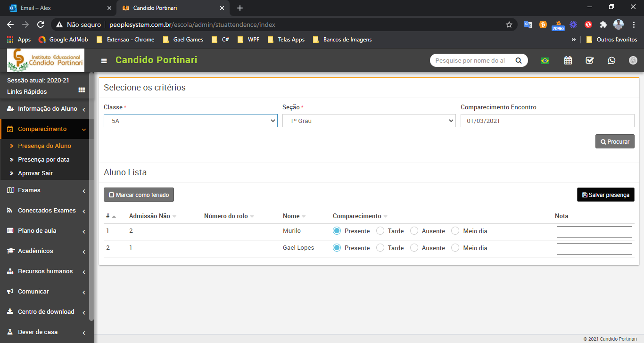This screenshot has height=343, width=644.
Task: Open the WhatsApp icon in the header
Action: (x=611, y=60)
